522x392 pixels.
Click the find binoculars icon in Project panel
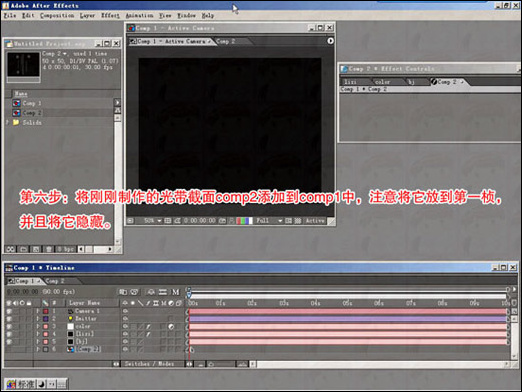coord(10,249)
